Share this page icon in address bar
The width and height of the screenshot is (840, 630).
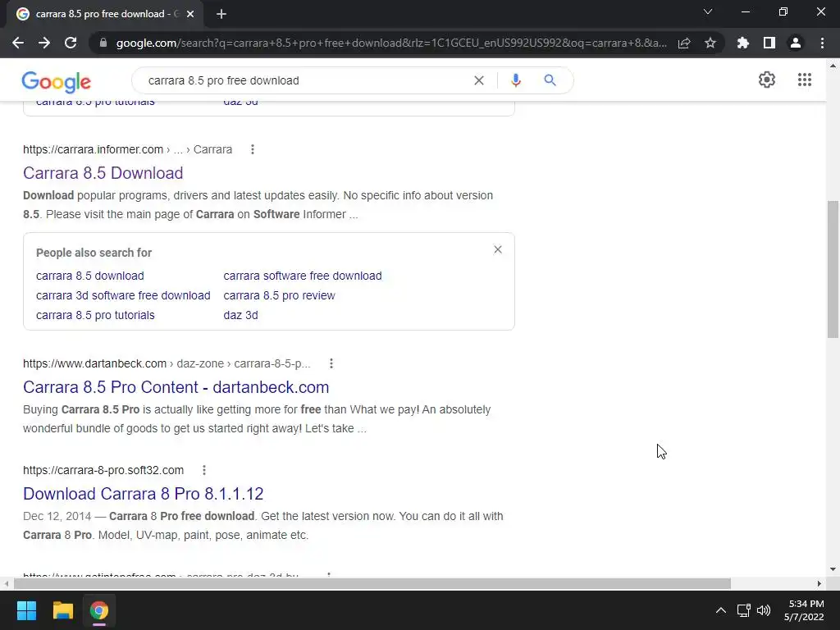[684, 43]
